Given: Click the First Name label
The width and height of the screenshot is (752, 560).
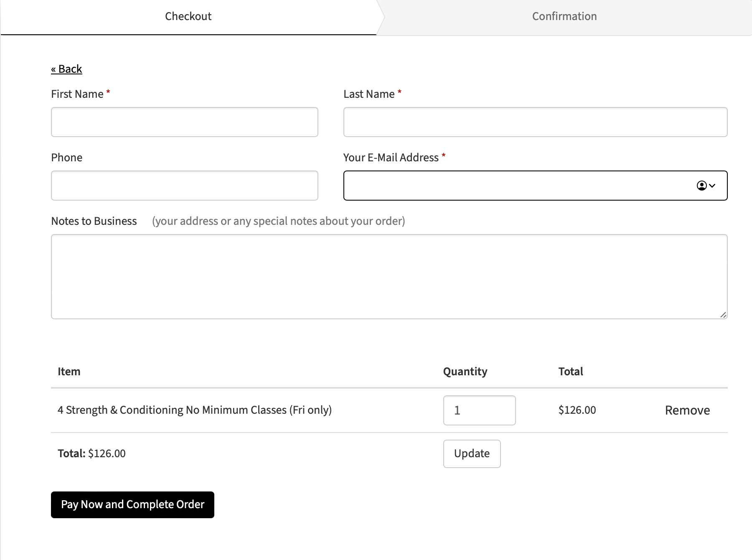Looking at the screenshot, I should pyautogui.click(x=77, y=94).
